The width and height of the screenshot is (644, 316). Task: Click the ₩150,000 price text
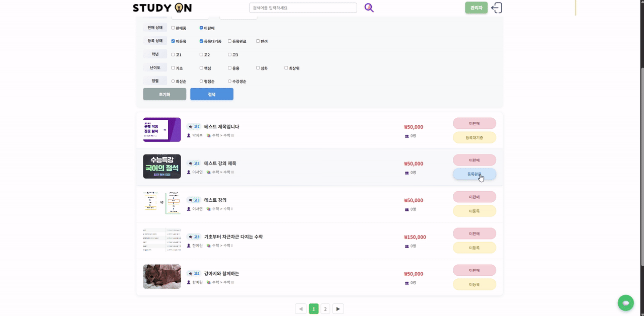click(x=415, y=237)
